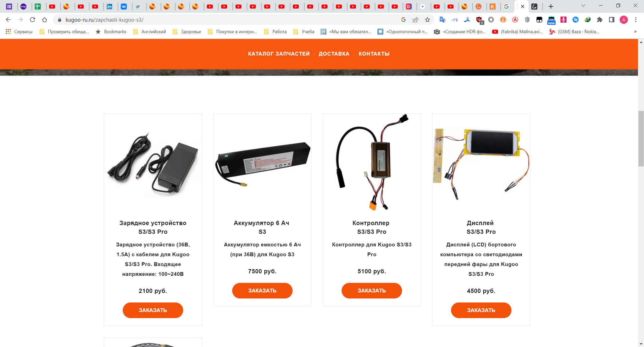Click the page vertical scrollbar thumb
The width and height of the screenshot is (644, 347).
pos(641,139)
